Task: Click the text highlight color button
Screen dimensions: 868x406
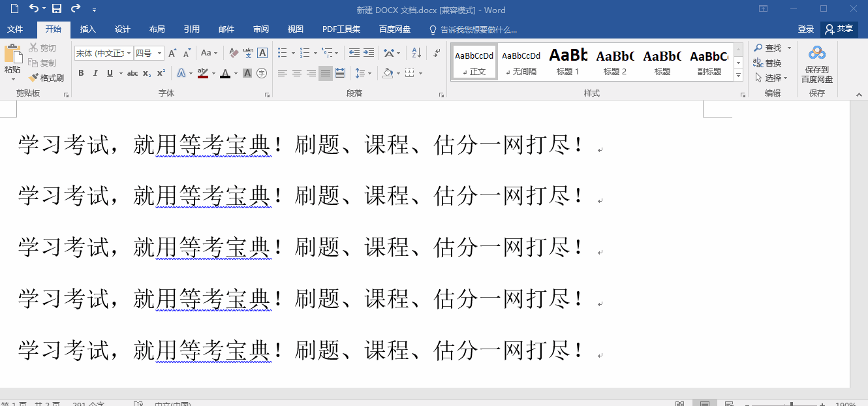Action: pos(202,73)
